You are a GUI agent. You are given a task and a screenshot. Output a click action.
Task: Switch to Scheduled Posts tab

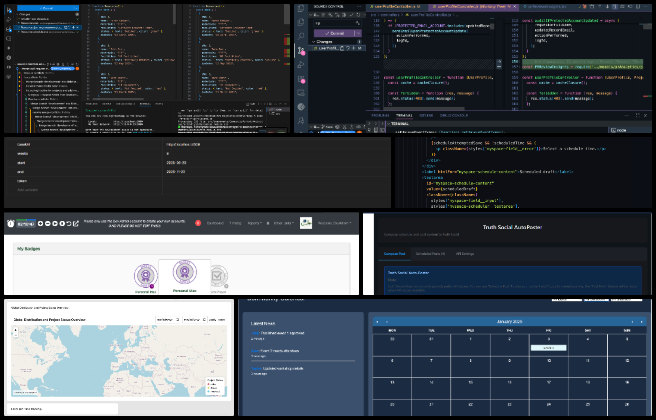[430, 254]
